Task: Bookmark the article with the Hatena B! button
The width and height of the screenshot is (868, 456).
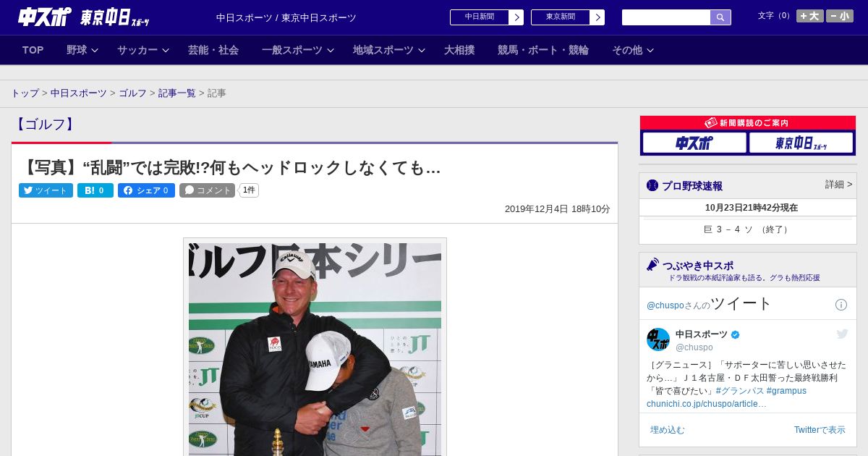Action: click(95, 190)
